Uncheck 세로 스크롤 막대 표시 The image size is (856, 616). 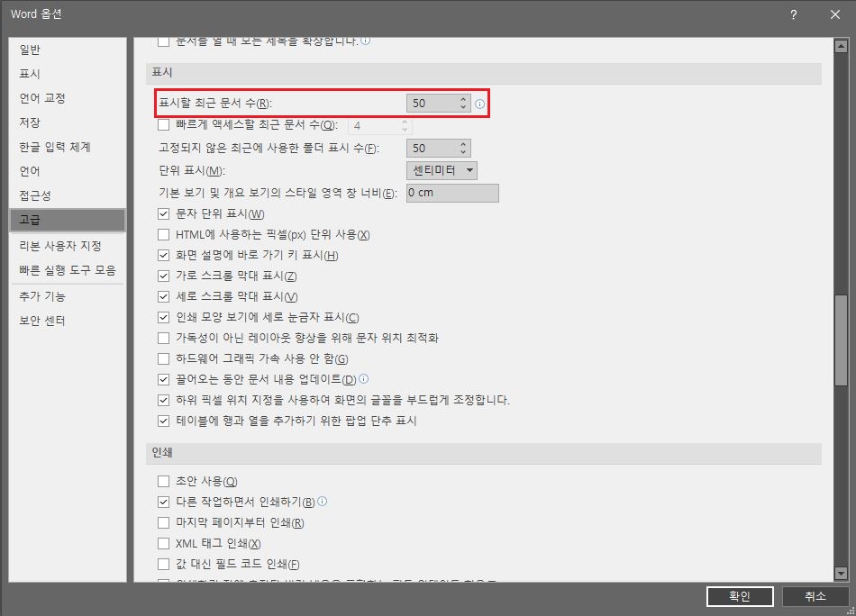[x=163, y=297]
